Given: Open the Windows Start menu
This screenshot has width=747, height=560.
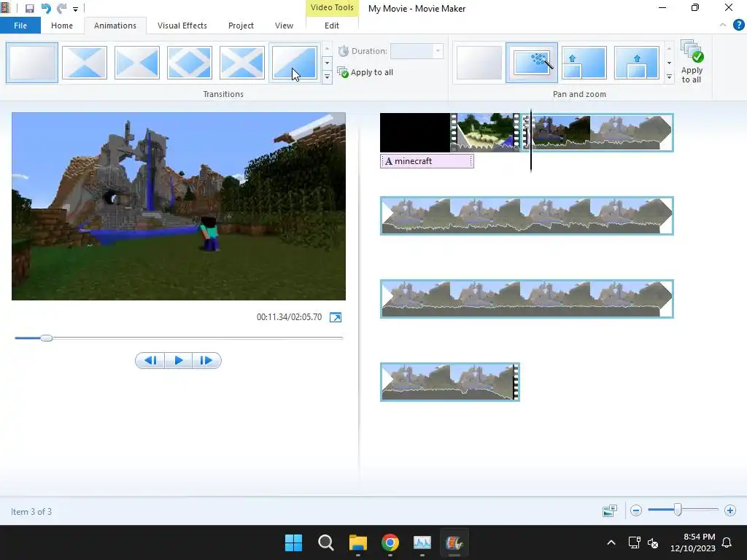Looking at the screenshot, I should point(293,542).
